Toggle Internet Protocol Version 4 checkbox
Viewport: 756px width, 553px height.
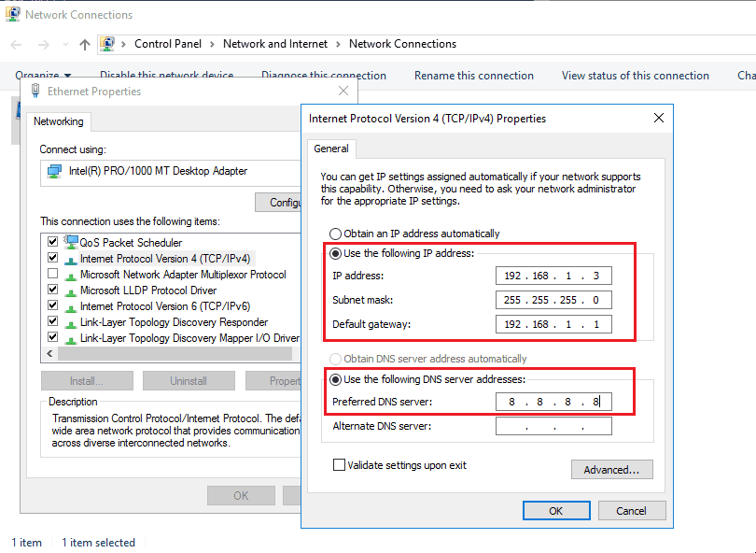click(53, 258)
